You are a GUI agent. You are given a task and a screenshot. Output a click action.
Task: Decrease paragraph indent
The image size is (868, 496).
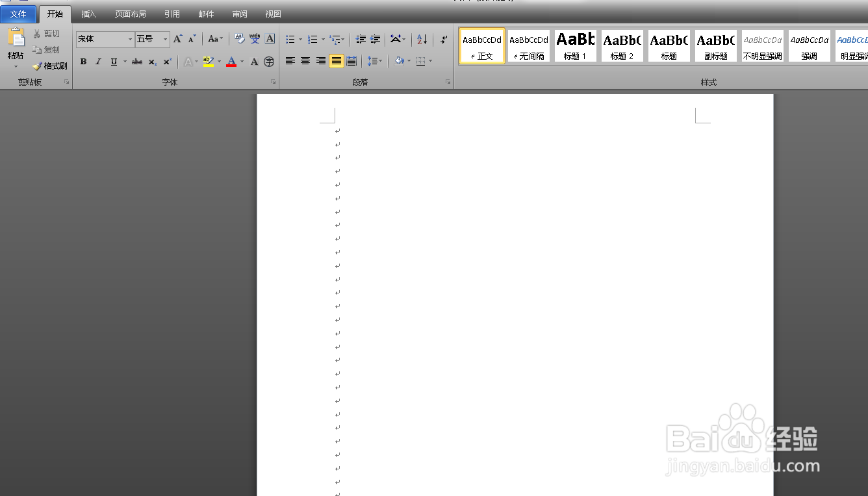tap(361, 40)
